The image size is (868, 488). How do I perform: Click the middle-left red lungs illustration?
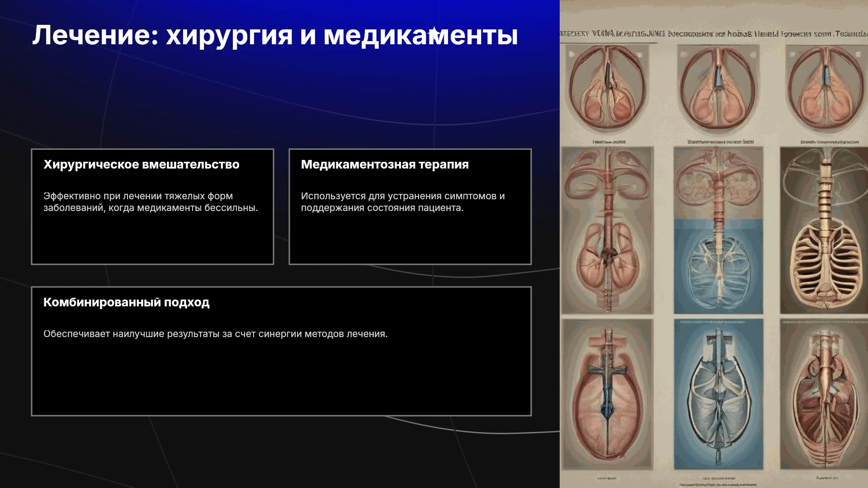[x=607, y=230]
